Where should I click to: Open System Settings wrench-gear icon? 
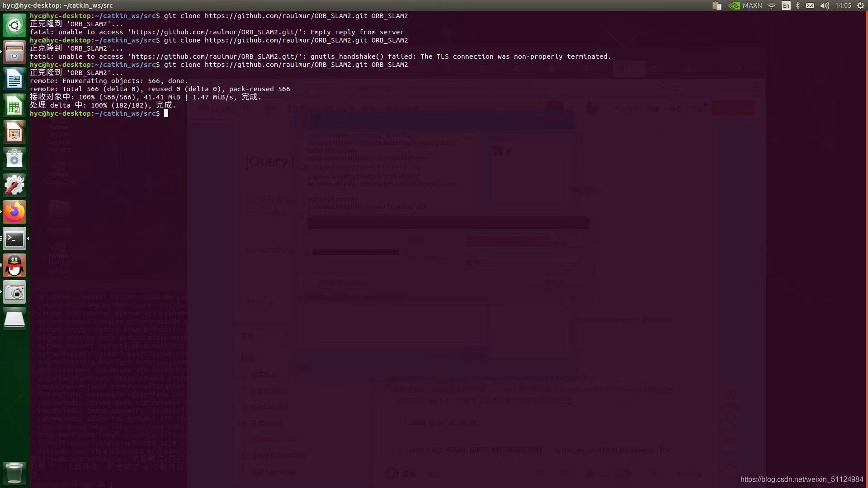(x=14, y=185)
